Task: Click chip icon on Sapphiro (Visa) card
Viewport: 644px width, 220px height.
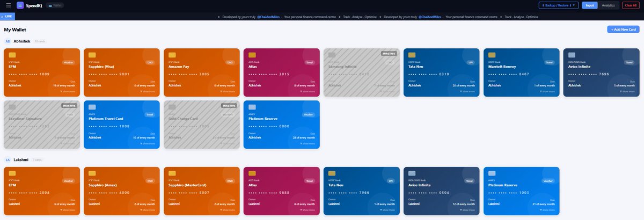Action: [x=92, y=55]
